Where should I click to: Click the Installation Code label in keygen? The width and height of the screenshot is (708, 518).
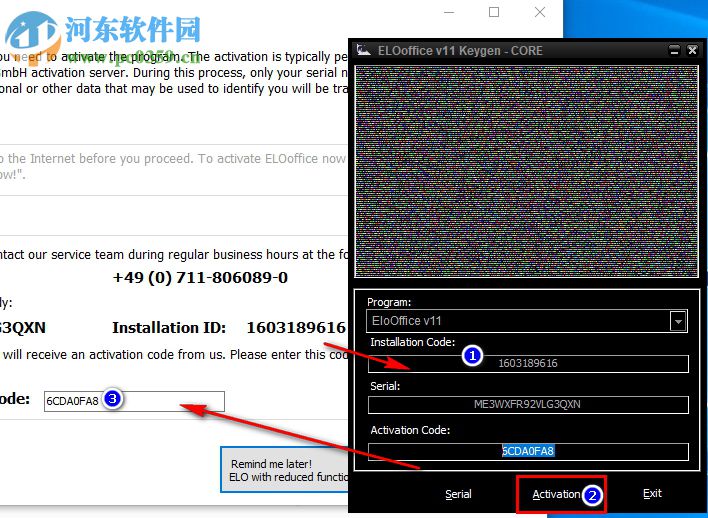coord(413,342)
